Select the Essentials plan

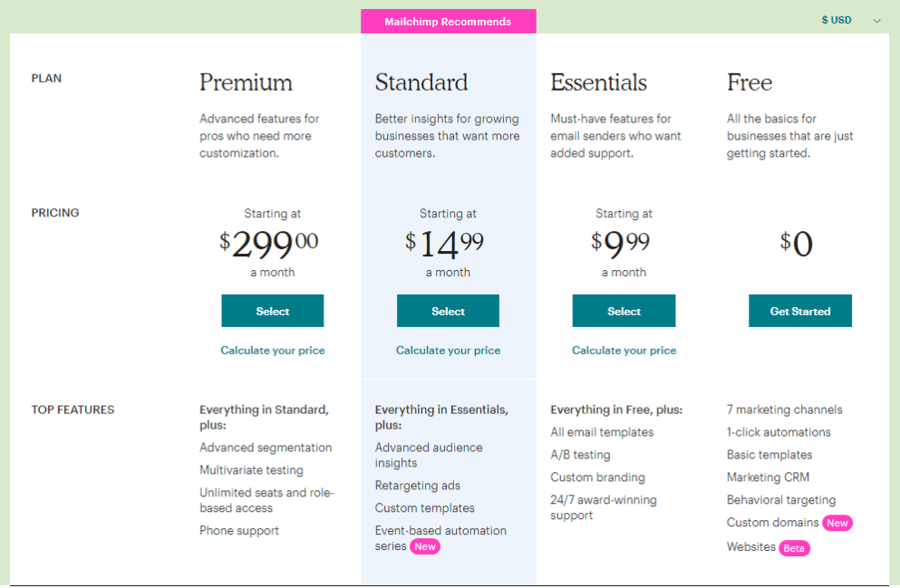(x=624, y=310)
